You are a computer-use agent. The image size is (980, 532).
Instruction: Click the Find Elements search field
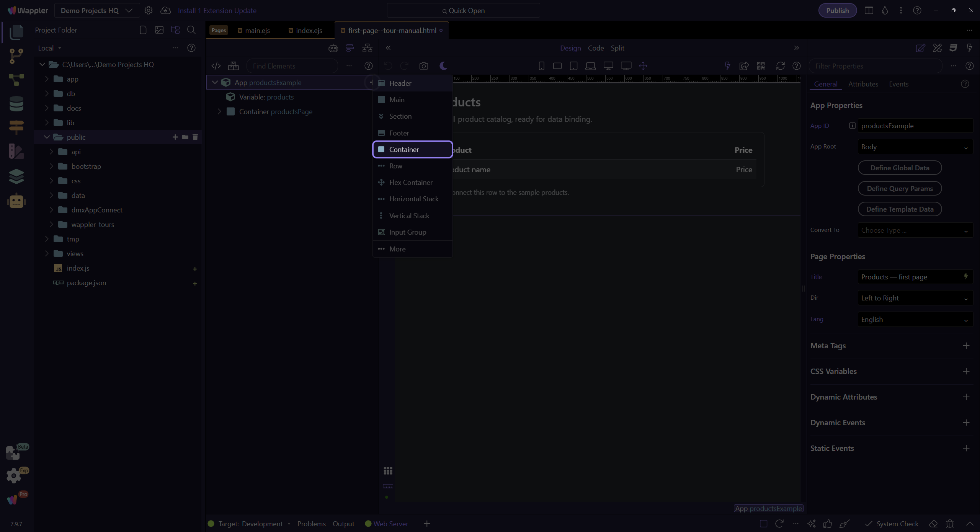[x=292, y=66]
